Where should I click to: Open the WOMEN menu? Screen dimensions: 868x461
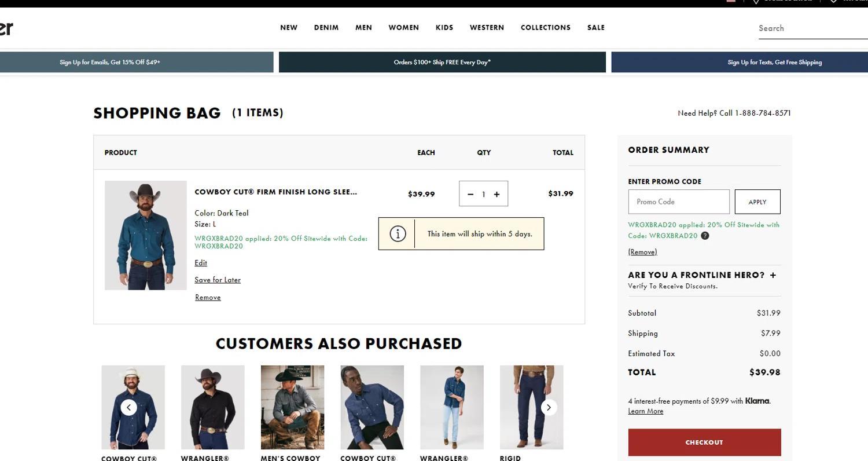403,27
